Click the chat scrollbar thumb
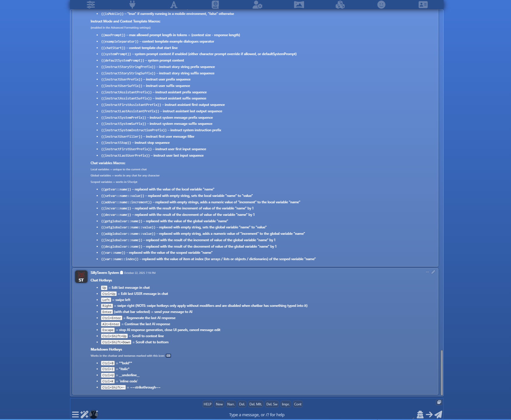This screenshot has height=420, width=511. [x=442, y=372]
